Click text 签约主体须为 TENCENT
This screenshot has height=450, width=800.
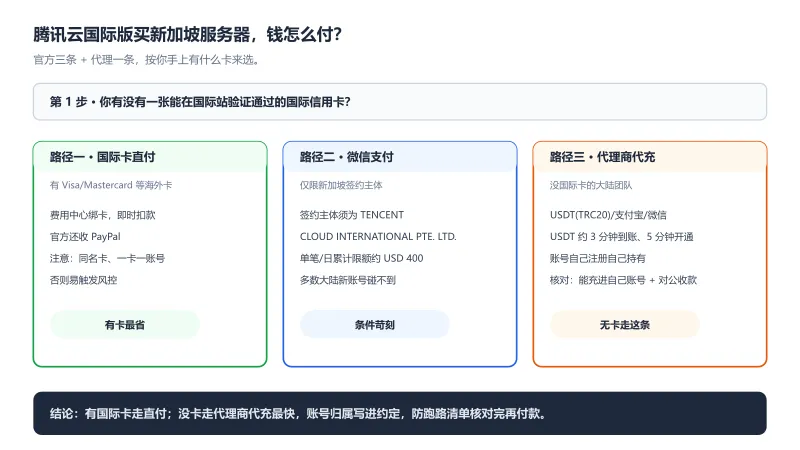tap(352, 215)
